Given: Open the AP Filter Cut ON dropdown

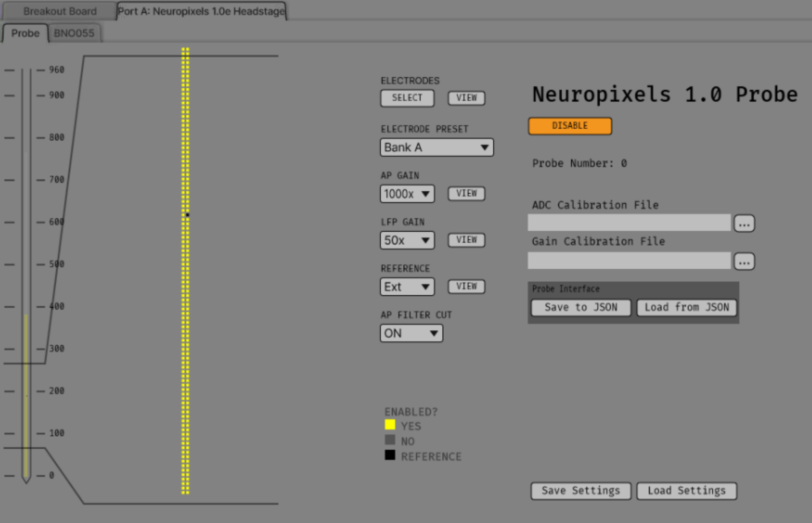Looking at the screenshot, I should [411, 333].
